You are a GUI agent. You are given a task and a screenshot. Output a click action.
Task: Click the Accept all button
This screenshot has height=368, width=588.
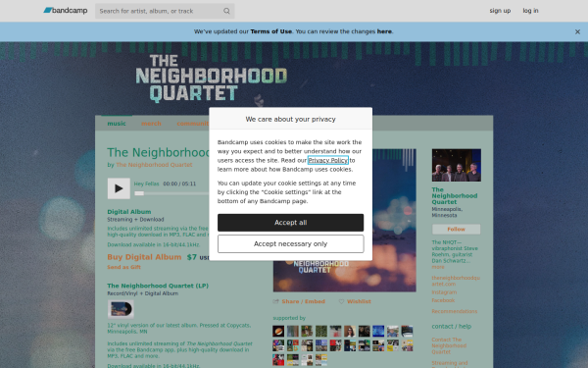point(291,223)
